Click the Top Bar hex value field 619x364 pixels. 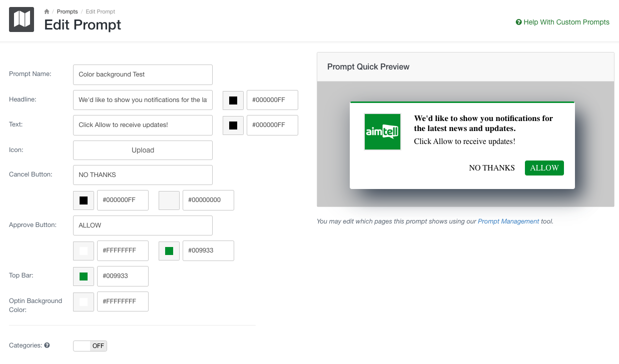[123, 276]
